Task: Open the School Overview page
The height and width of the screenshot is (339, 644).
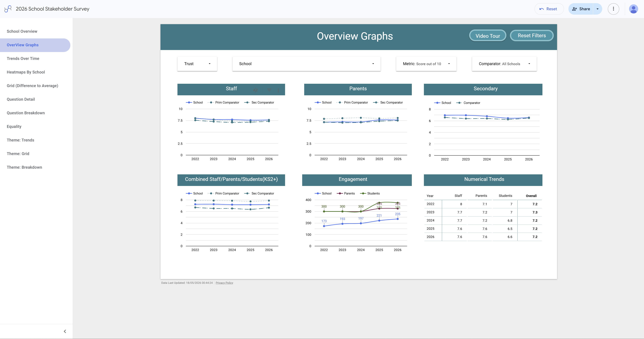Action: (x=35, y=31)
